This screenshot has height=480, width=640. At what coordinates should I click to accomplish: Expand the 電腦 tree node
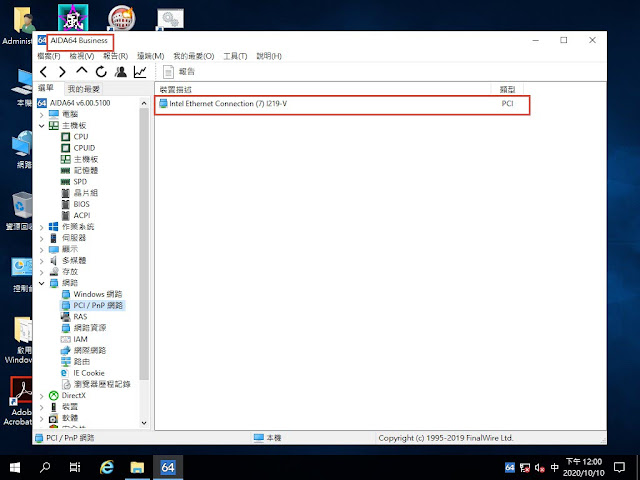[41, 115]
